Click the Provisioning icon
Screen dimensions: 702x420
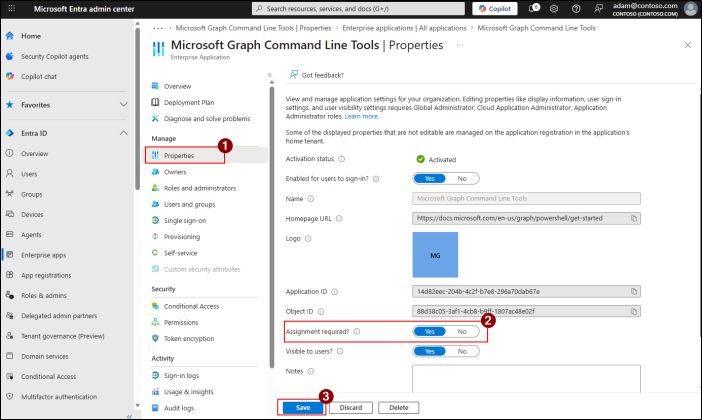pos(155,236)
